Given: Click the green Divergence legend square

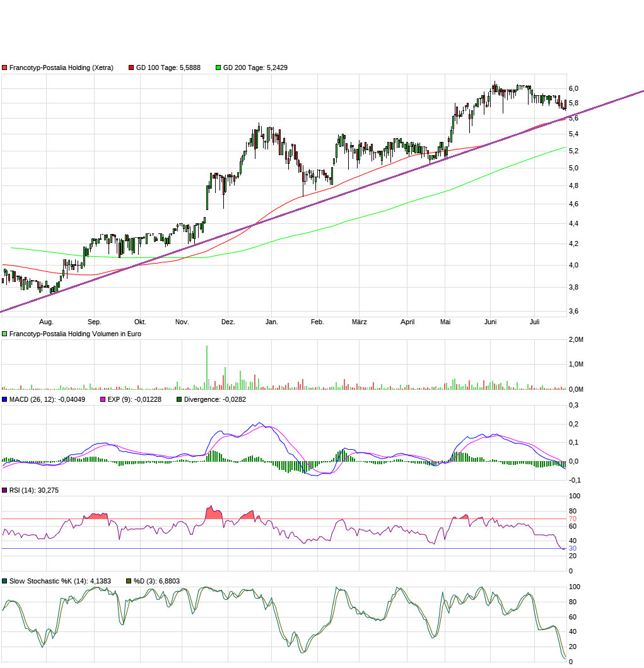Looking at the screenshot, I should (179, 400).
